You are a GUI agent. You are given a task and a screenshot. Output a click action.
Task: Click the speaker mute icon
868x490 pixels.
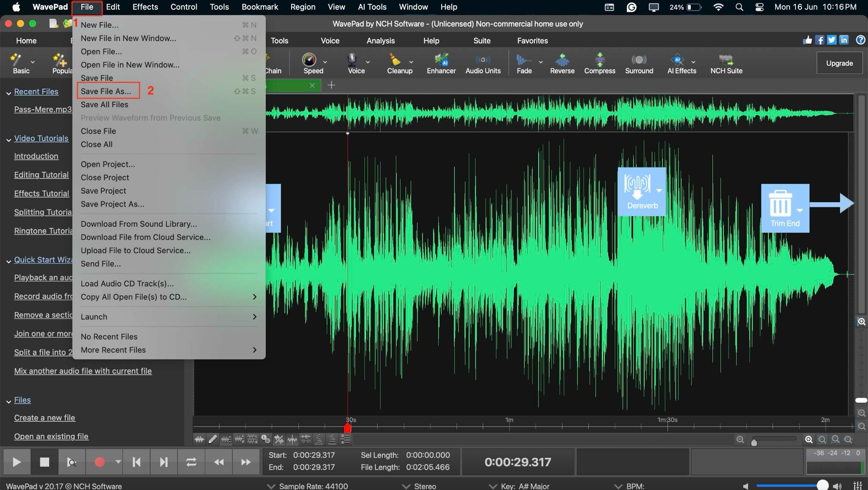pyautogui.click(x=746, y=486)
